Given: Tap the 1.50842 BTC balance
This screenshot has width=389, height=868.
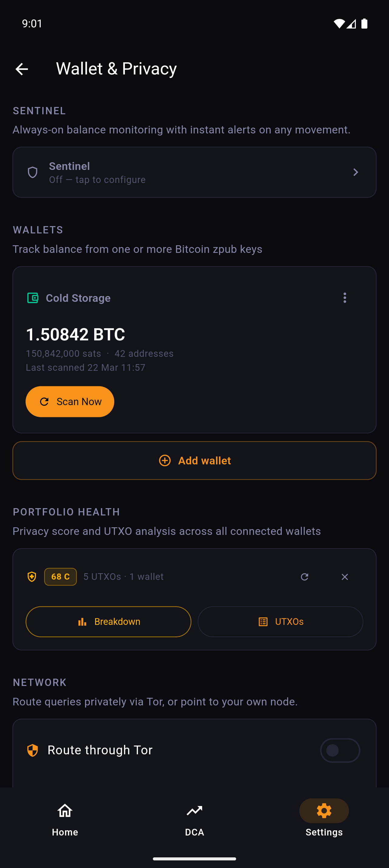Looking at the screenshot, I should [75, 334].
